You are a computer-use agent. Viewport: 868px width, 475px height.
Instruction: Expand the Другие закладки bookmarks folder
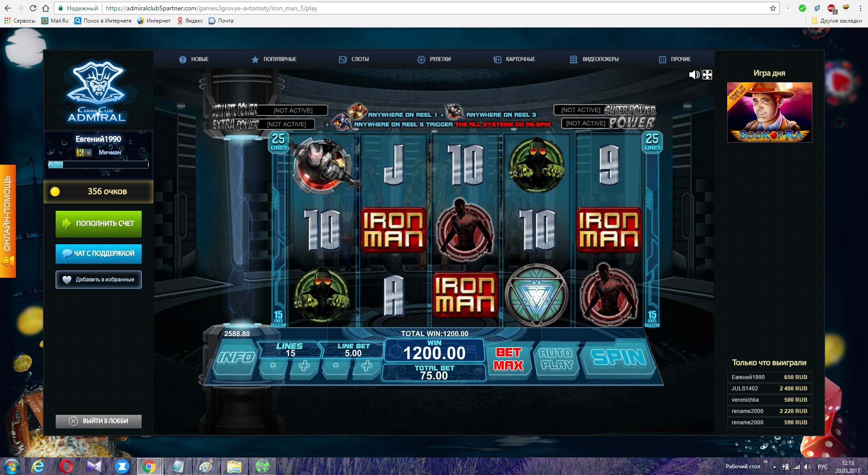(x=837, y=21)
